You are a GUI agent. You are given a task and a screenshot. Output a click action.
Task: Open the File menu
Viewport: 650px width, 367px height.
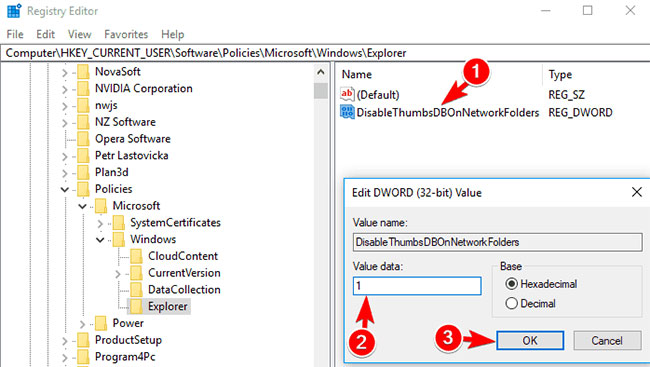(x=15, y=34)
